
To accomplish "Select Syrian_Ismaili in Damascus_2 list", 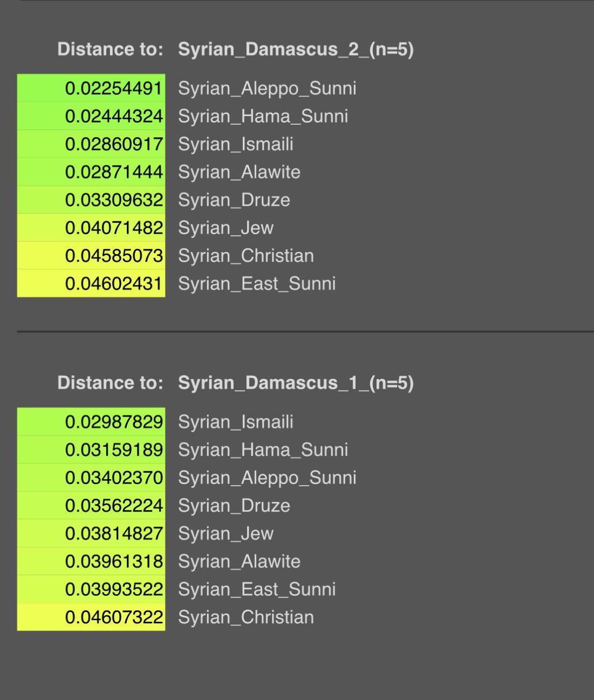I will pyautogui.click(x=236, y=144).
